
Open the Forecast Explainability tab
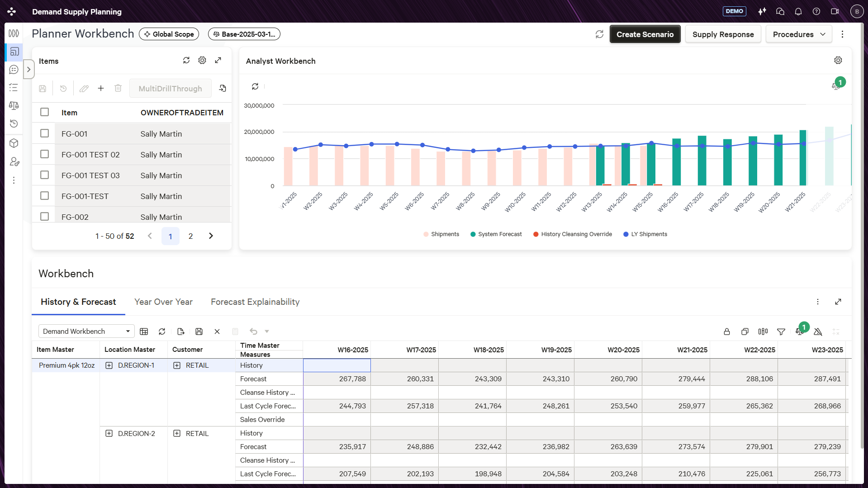[255, 302]
